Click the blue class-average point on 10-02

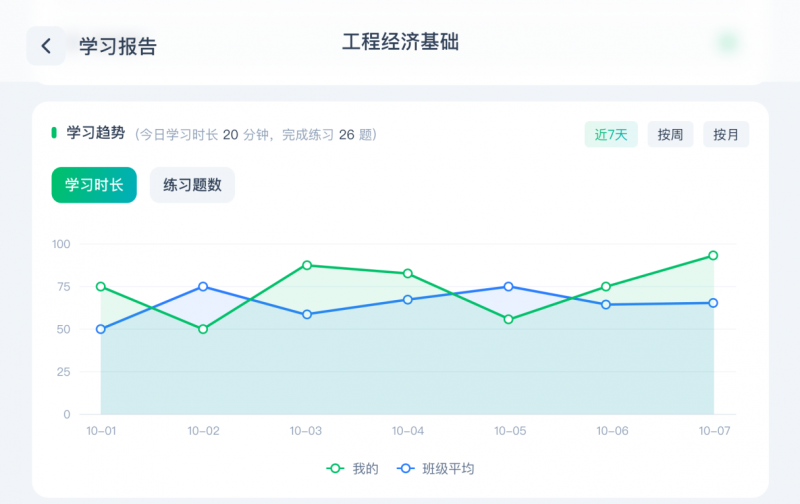click(203, 287)
